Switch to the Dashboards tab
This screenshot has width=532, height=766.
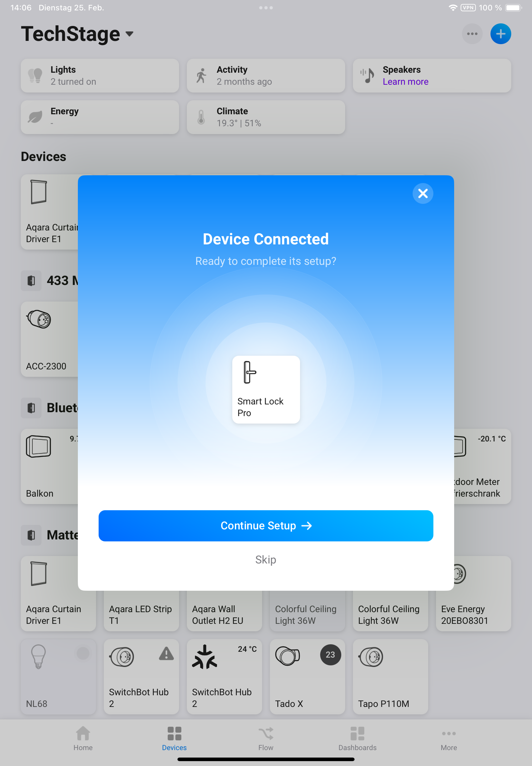click(357, 738)
